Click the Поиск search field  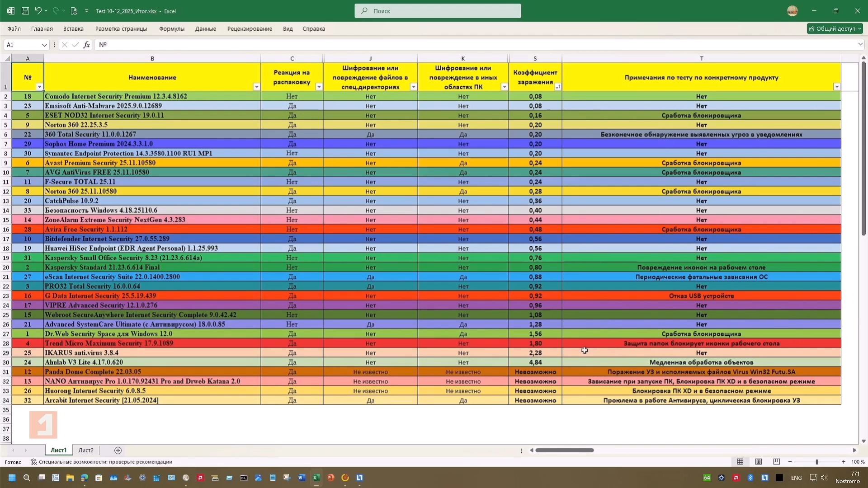click(438, 11)
